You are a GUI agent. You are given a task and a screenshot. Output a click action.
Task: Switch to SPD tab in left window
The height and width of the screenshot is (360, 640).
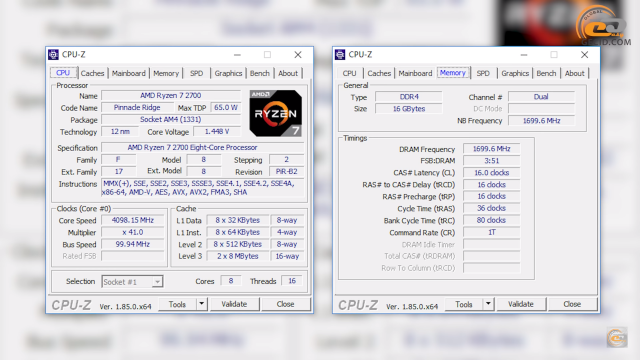[x=196, y=73]
